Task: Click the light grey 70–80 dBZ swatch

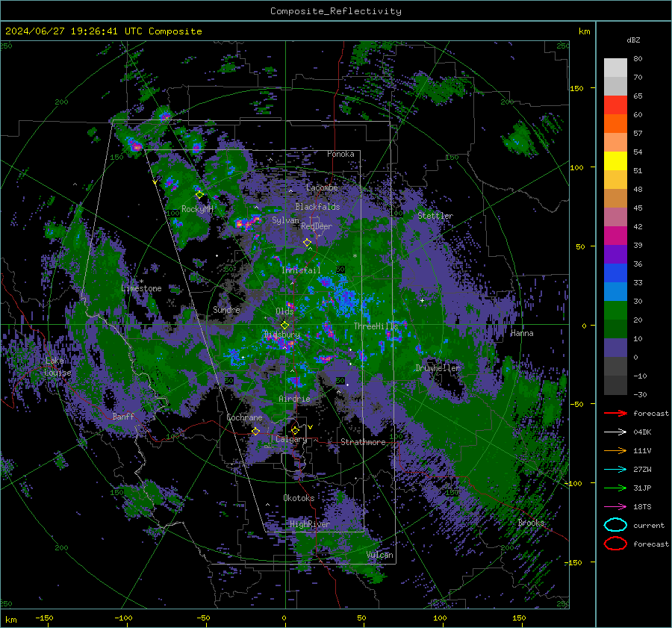Action: (615, 68)
